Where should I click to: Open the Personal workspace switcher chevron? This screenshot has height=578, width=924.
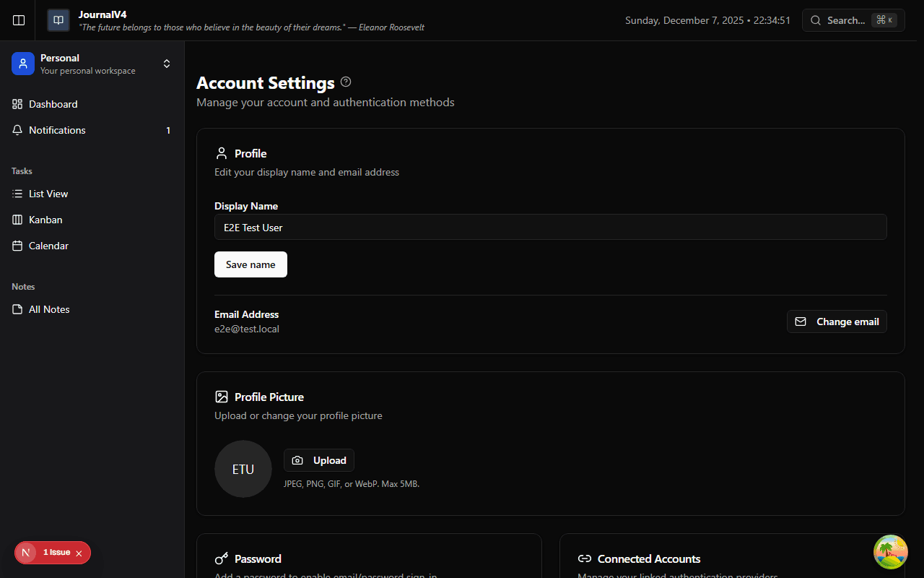point(167,64)
